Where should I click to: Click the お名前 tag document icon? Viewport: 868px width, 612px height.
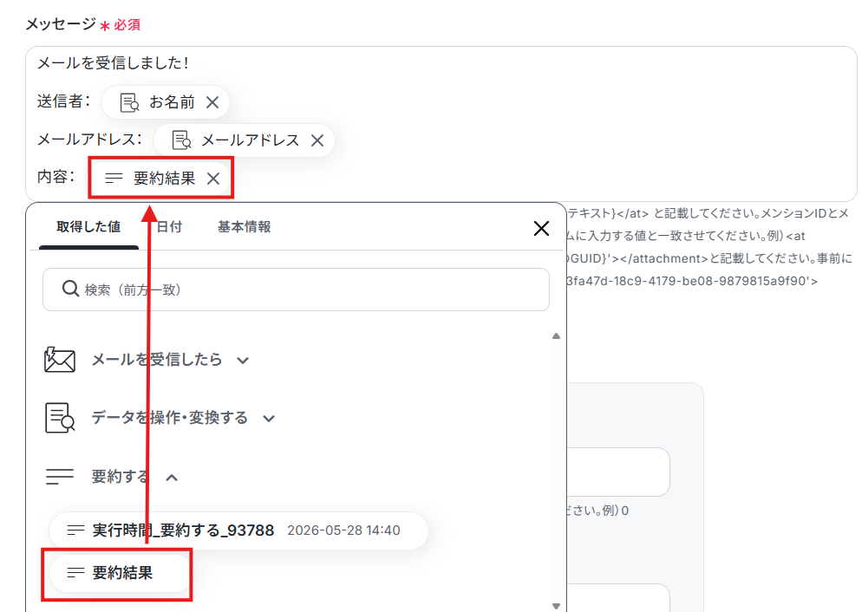pyautogui.click(x=129, y=102)
